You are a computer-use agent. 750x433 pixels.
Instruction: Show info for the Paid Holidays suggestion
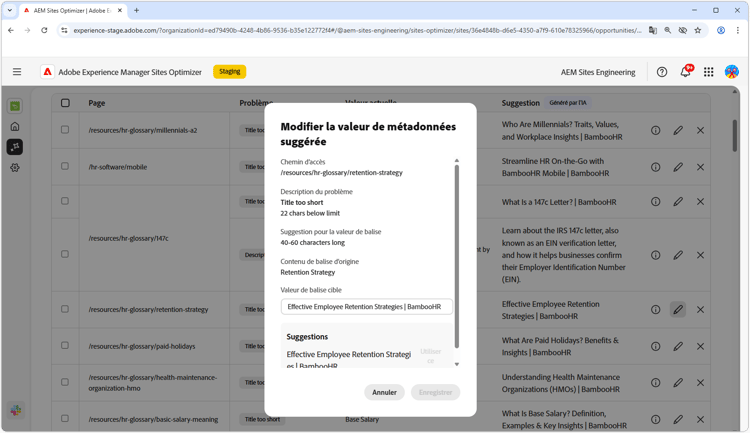click(655, 346)
